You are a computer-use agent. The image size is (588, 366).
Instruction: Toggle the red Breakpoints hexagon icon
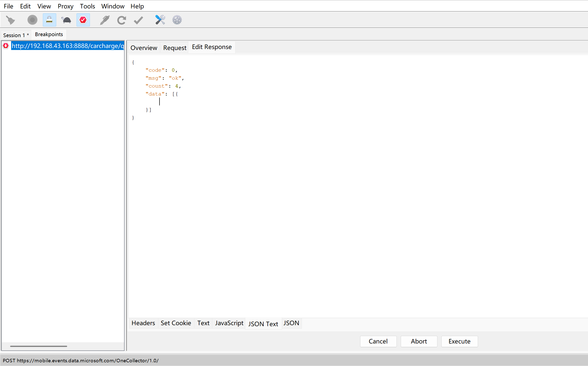click(83, 20)
